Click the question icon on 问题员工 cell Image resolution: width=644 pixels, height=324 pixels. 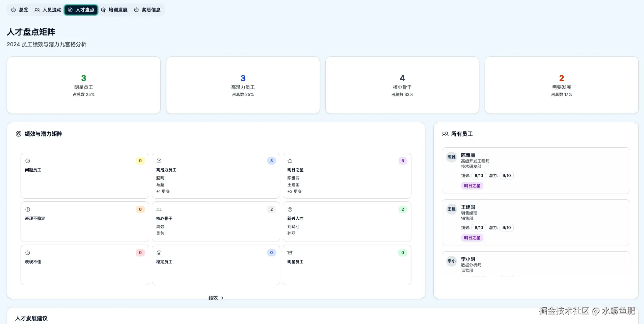click(x=28, y=161)
